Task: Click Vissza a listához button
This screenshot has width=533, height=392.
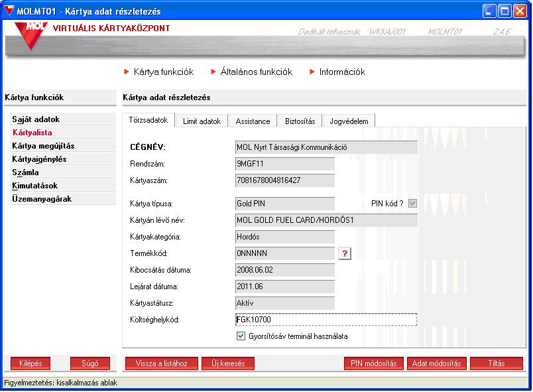Action: click(x=162, y=363)
